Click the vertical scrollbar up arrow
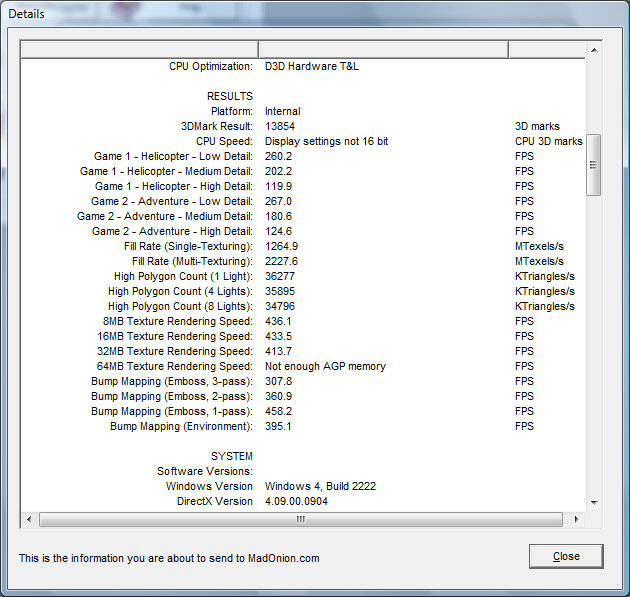Image resolution: width=630 pixels, height=597 pixels. pyautogui.click(x=593, y=50)
